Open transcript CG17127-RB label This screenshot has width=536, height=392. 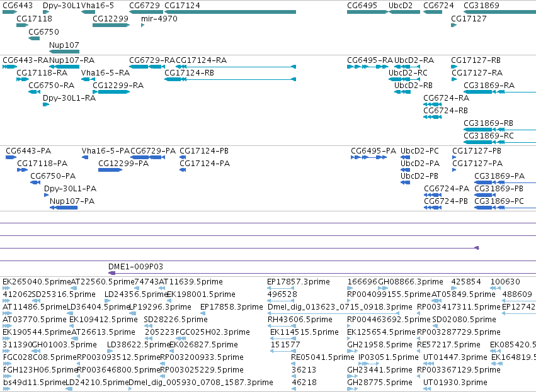(476, 60)
